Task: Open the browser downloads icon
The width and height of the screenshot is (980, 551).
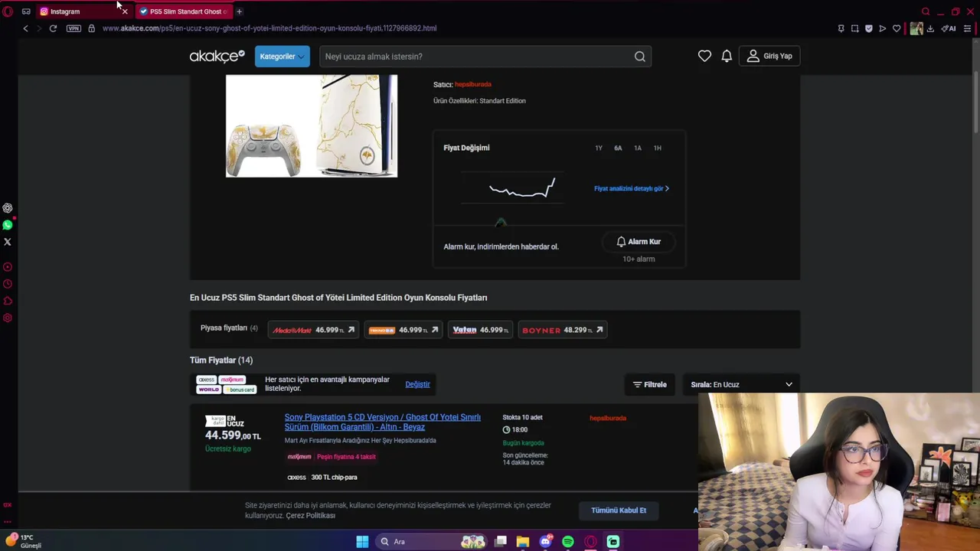Action: click(x=930, y=28)
